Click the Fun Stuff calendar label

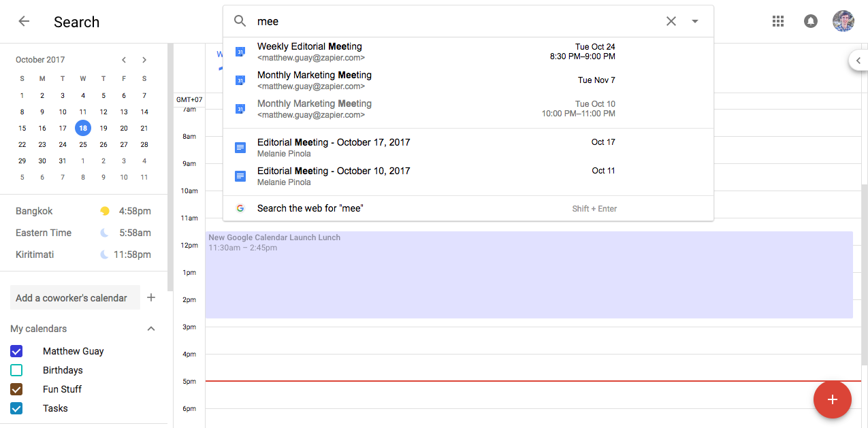click(62, 389)
